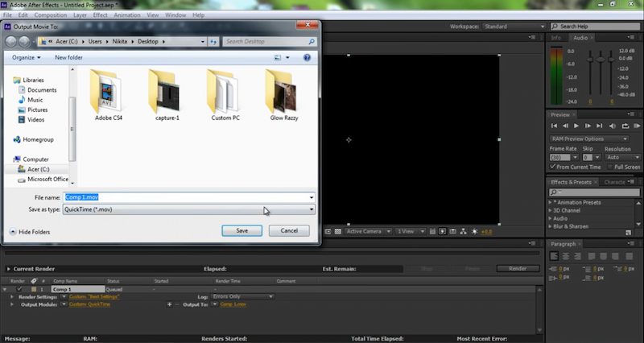This screenshot has height=343, width=644.
Task: Open Adobe CS4 folder
Action: 109,95
